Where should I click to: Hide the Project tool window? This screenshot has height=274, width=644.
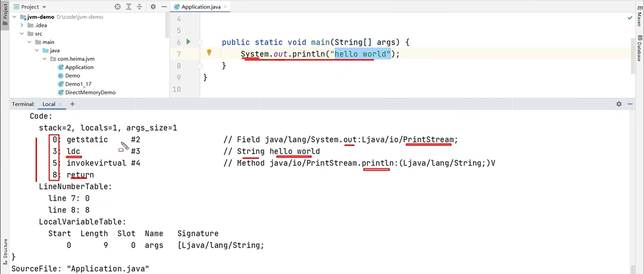tap(164, 7)
